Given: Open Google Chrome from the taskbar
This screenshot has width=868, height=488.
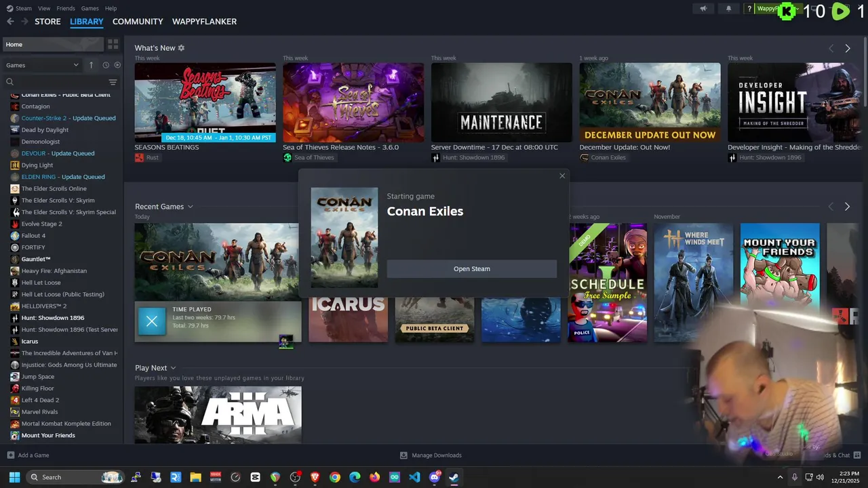Looking at the screenshot, I should pyautogui.click(x=335, y=477).
